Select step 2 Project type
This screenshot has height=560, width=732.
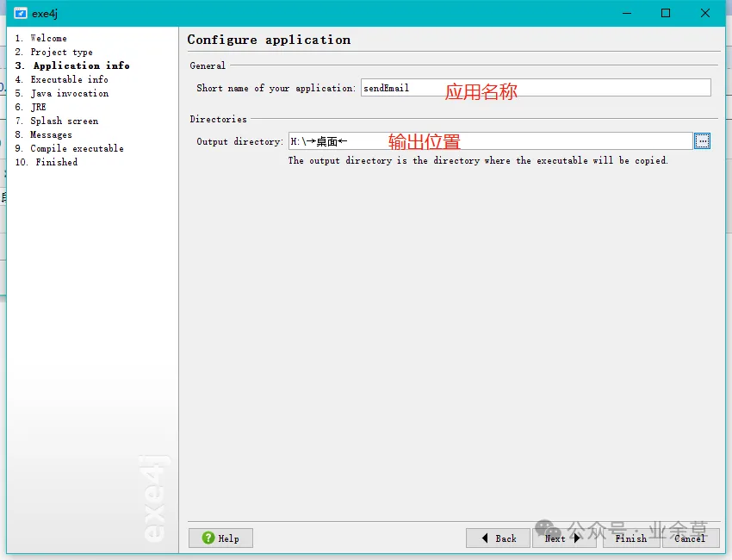[x=53, y=52]
